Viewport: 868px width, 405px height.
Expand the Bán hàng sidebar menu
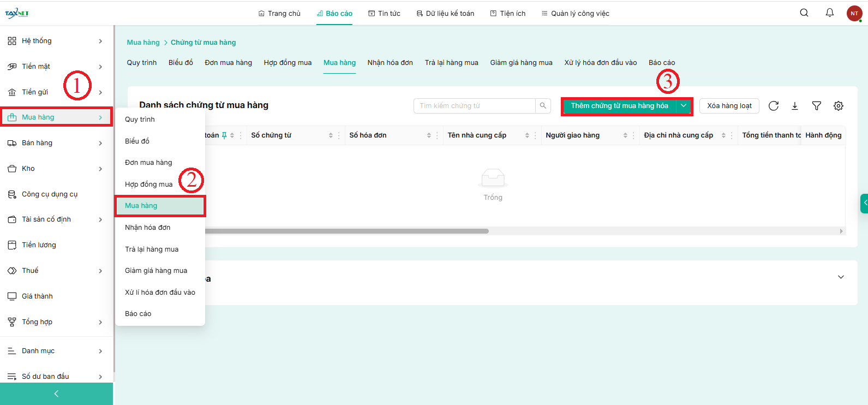click(x=55, y=143)
